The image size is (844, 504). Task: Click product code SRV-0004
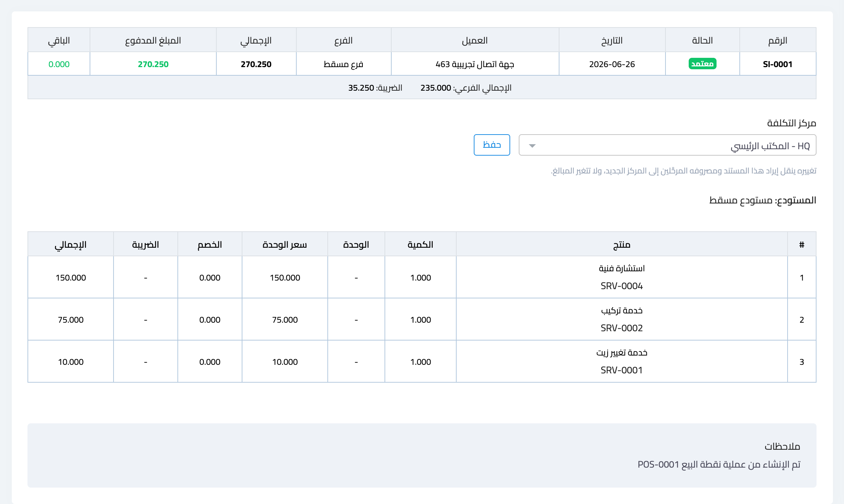pos(622,286)
